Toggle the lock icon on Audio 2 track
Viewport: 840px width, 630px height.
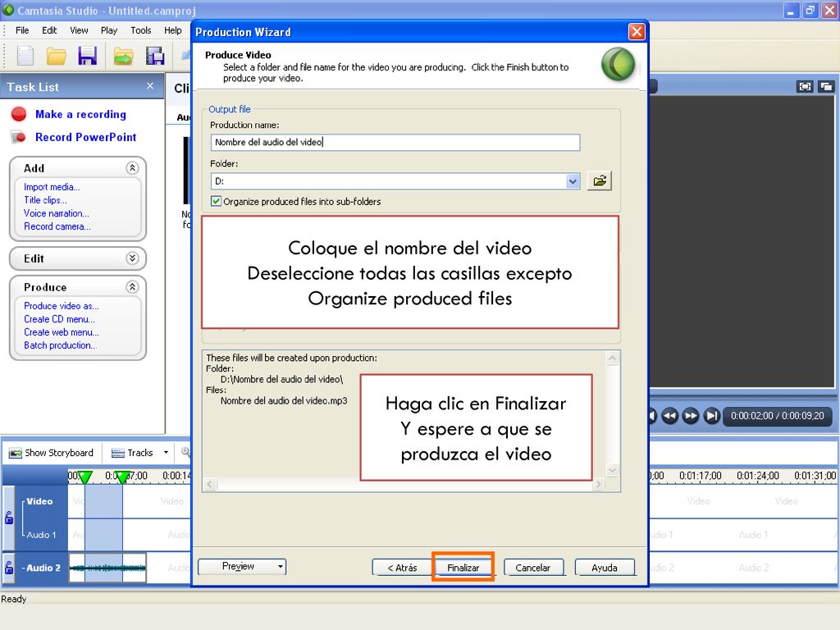tap(9, 568)
